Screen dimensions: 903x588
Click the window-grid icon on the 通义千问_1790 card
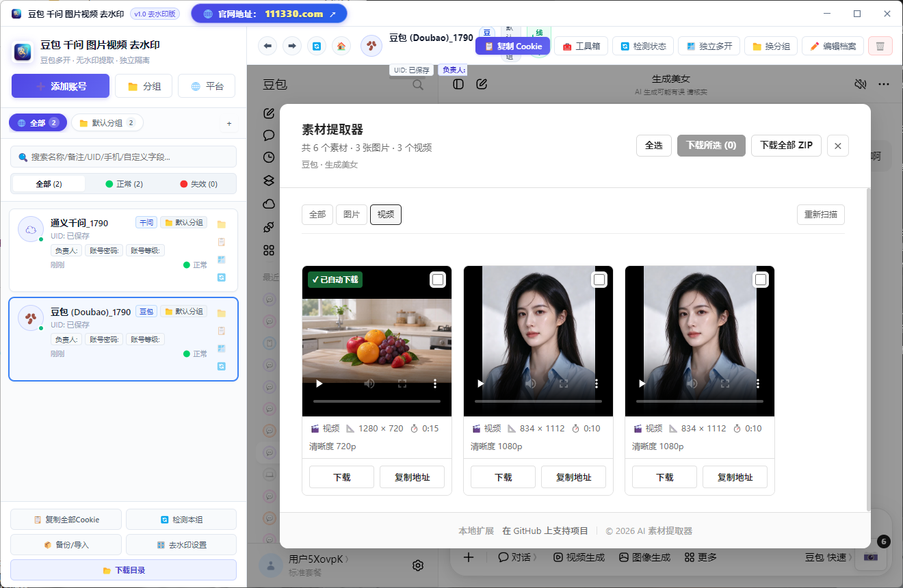[222, 260]
